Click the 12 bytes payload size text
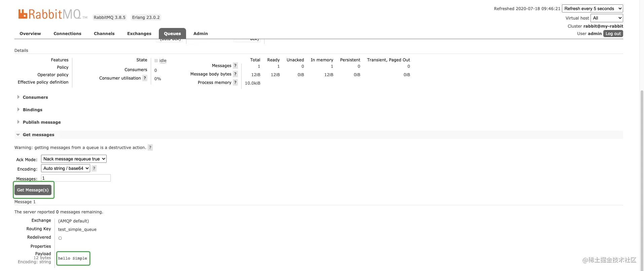 click(42, 258)
